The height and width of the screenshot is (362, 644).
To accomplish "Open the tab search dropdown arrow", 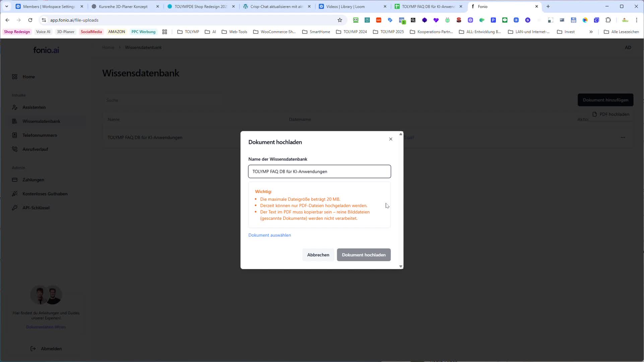I will pos(6,6).
